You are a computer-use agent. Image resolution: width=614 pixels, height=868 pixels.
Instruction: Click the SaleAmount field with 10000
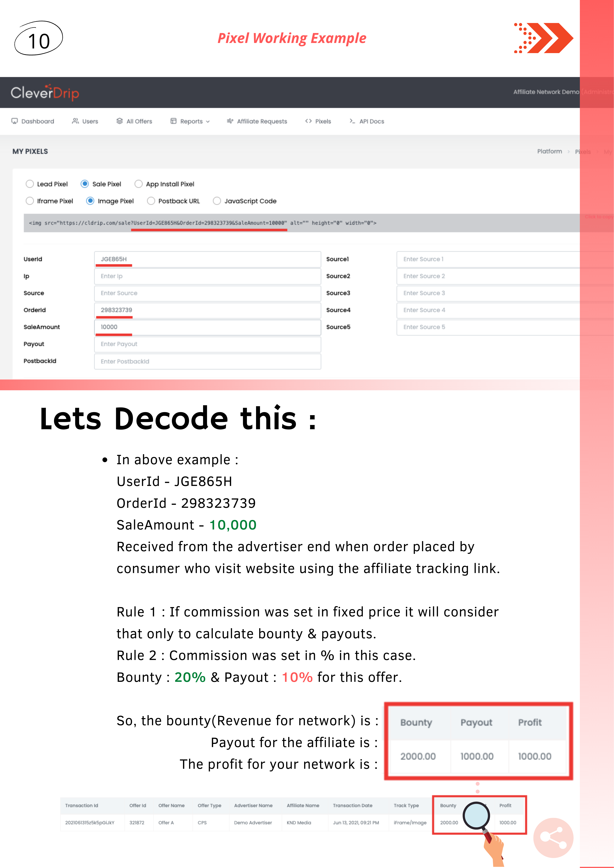point(208,327)
